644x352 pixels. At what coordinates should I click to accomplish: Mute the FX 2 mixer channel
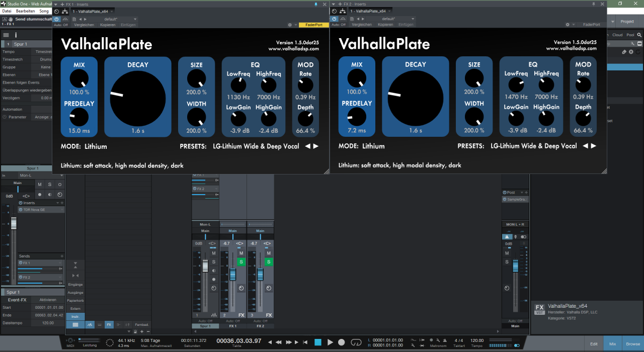(x=269, y=253)
